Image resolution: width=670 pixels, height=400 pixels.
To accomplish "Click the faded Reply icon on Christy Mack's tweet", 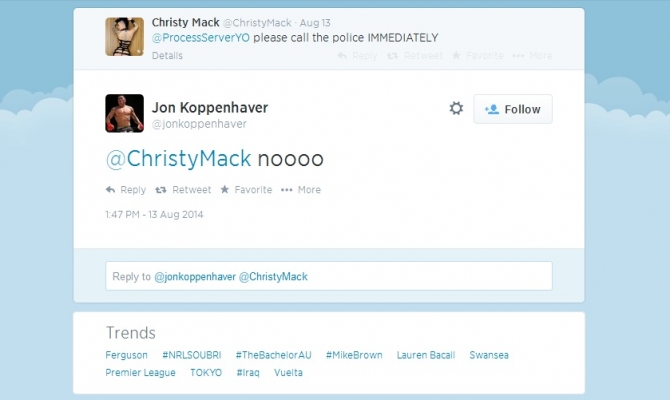I will click(x=342, y=56).
